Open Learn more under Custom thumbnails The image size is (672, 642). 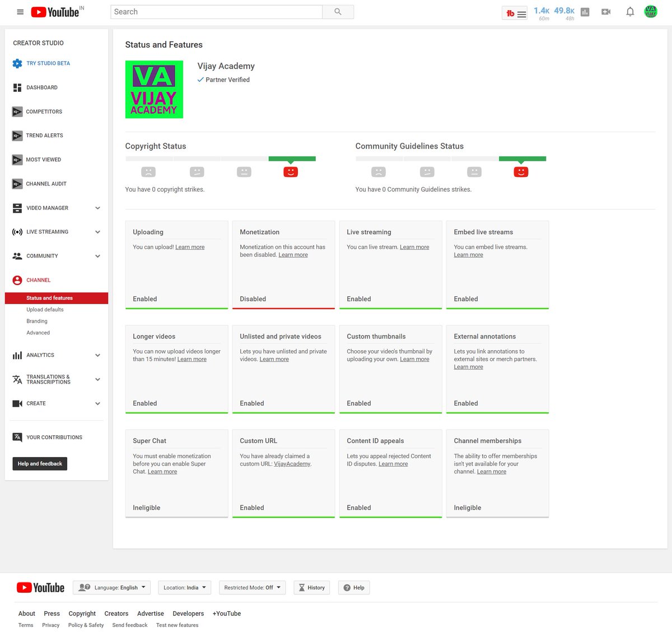(x=414, y=359)
